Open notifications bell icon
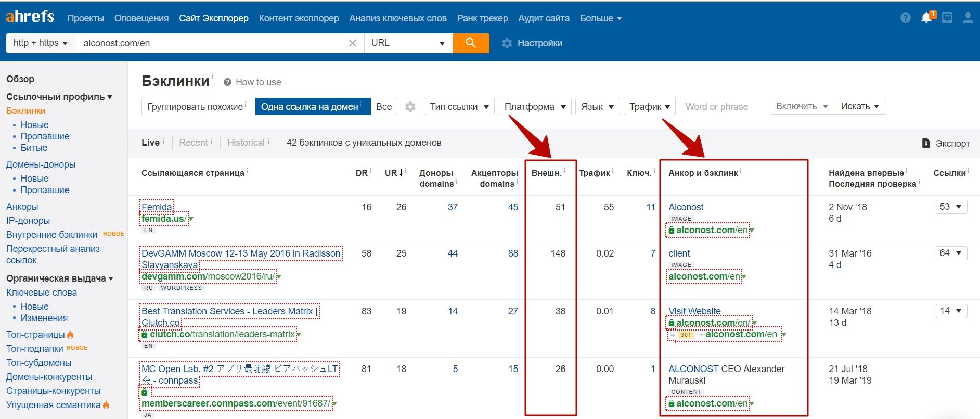The width and height of the screenshot is (980, 419). pos(926,18)
